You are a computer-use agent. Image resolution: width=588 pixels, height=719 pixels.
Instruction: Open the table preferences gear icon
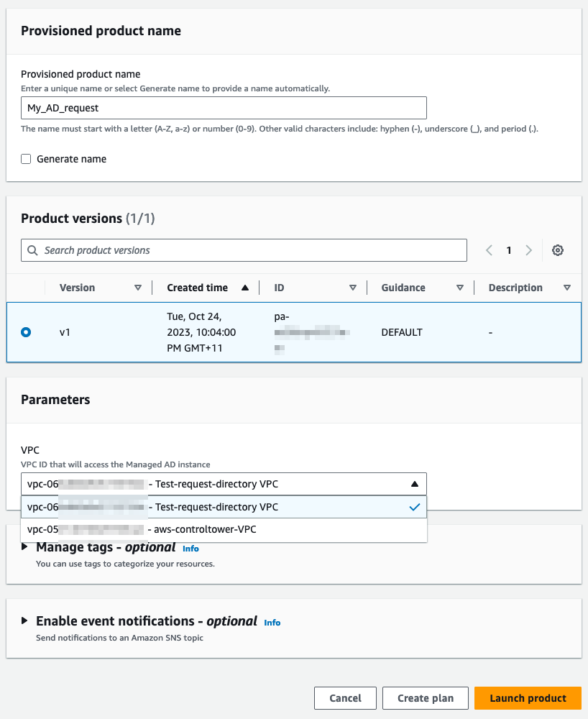point(558,250)
